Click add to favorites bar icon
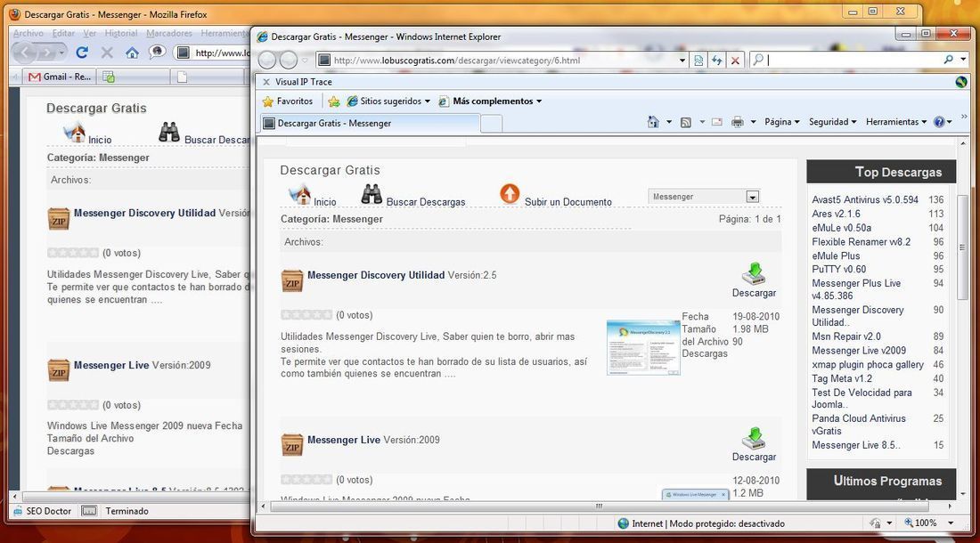The width and height of the screenshot is (980, 543). [x=334, y=101]
